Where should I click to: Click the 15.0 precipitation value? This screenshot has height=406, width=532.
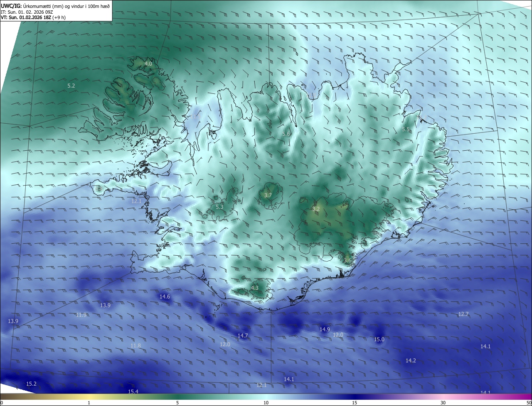click(x=379, y=339)
